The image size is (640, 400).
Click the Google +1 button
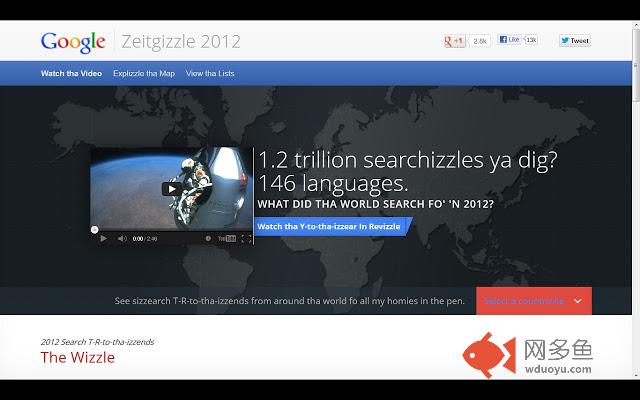pos(455,41)
